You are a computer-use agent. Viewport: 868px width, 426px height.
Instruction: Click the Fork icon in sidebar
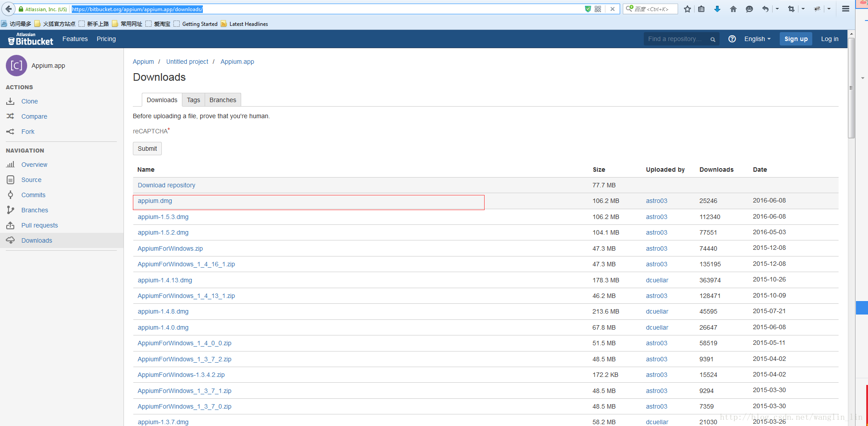10,132
